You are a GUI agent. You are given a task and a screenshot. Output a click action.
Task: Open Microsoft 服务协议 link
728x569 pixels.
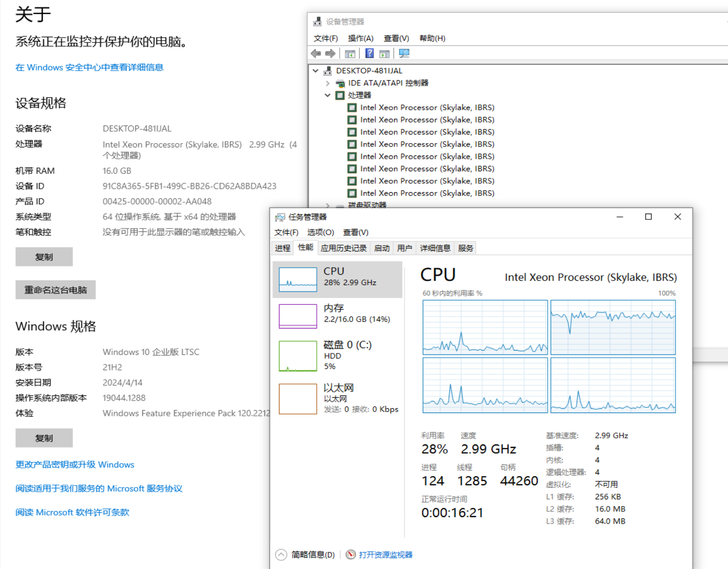tap(99, 488)
